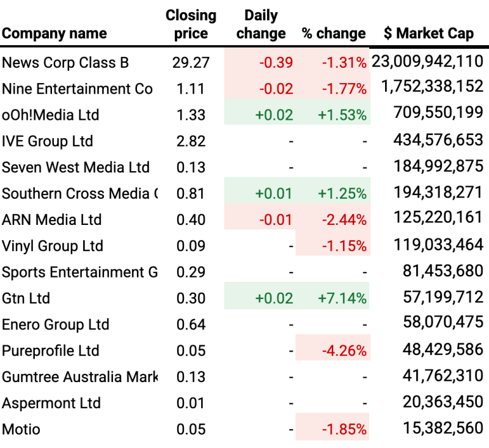Open Vinyl Group Ltd company name
Image resolution: width=489 pixels, height=448 pixels.
pyautogui.click(x=53, y=246)
